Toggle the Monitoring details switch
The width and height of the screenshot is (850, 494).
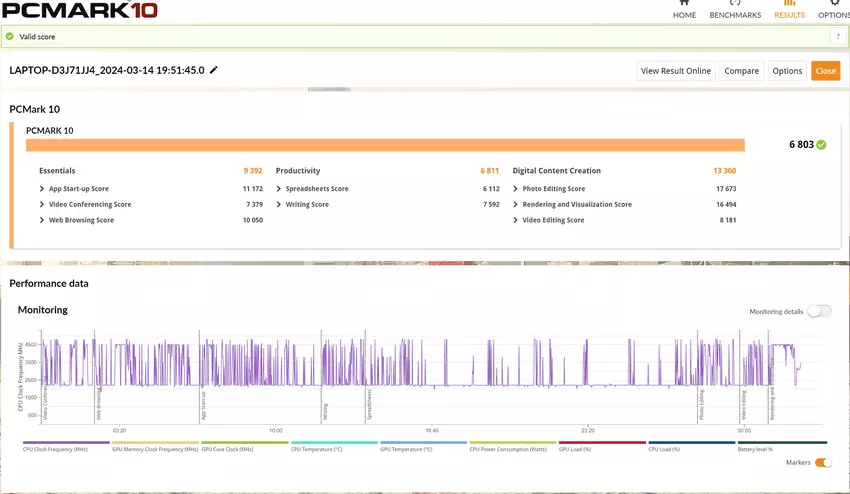click(x=819, y=311)
